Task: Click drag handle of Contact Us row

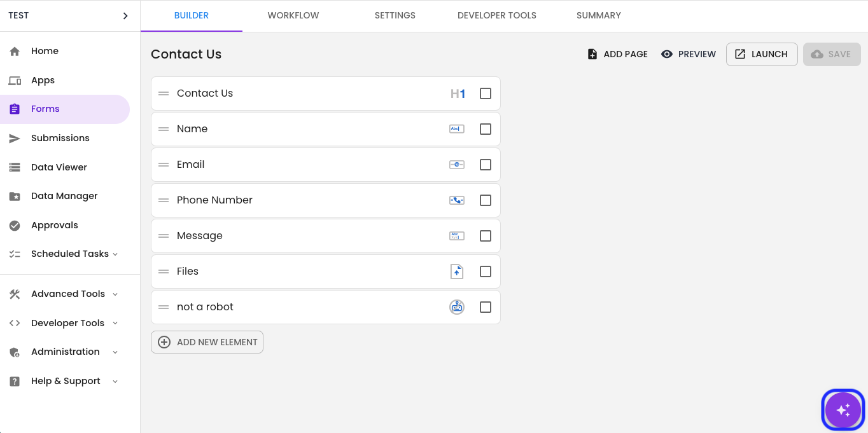Action: (x=164, y=93)
